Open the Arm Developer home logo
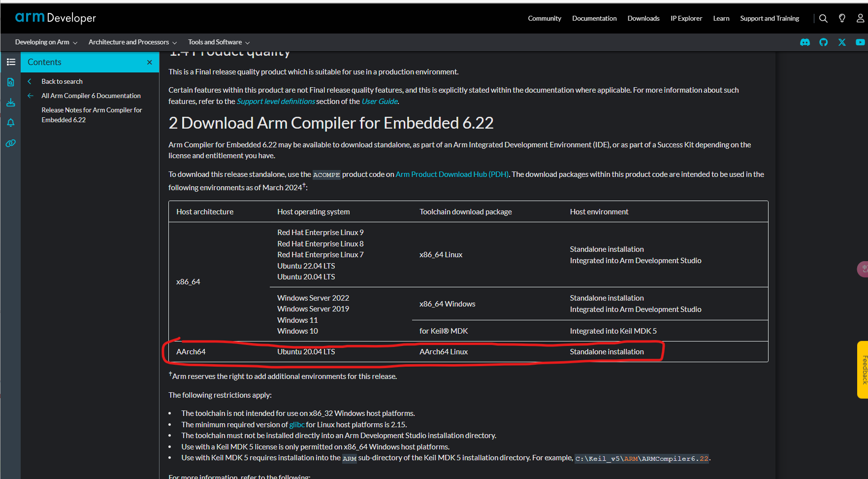Viewport: 868px width, 479px height. [56, 18]
